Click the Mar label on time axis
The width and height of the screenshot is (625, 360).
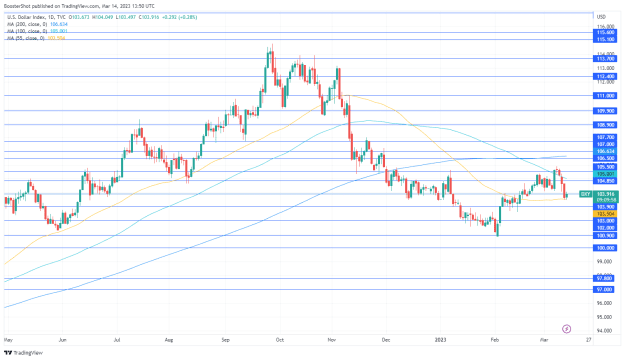pos(544,340)
